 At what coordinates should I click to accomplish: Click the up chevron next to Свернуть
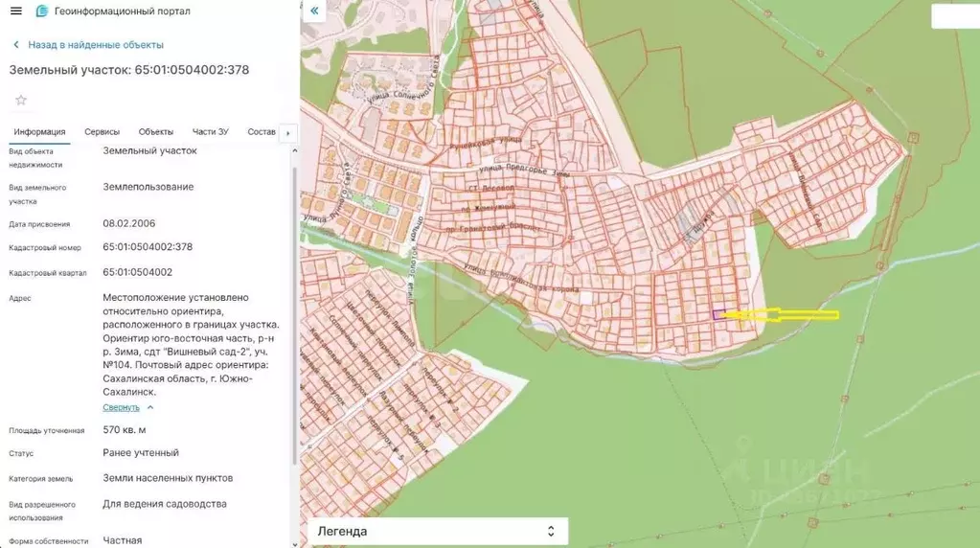[150, 407]
